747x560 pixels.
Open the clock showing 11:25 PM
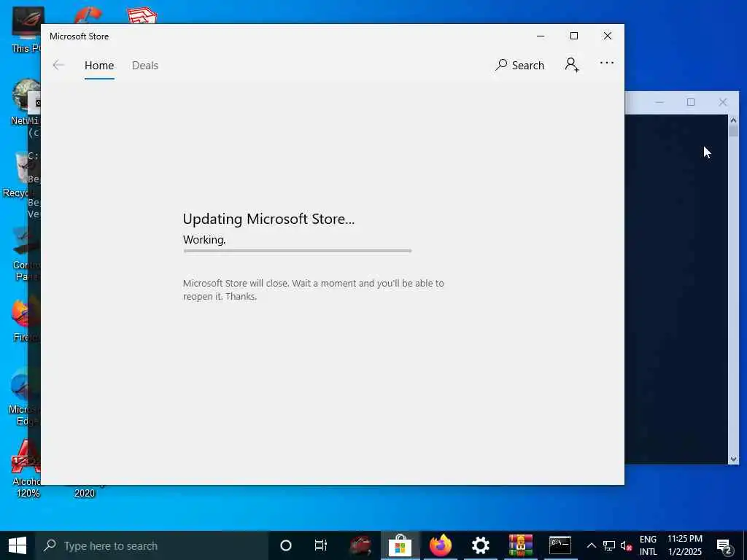(x=684, y=545)
